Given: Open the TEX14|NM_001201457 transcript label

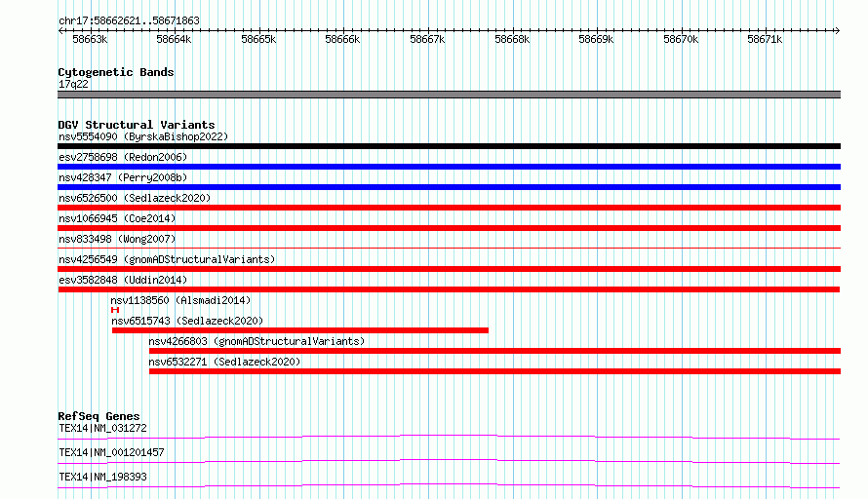Looking at the screenshot, I should 111,452.
